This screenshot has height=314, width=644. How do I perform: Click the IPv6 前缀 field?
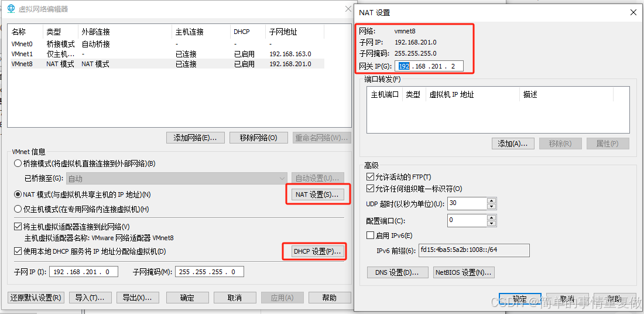coord(474,250)
